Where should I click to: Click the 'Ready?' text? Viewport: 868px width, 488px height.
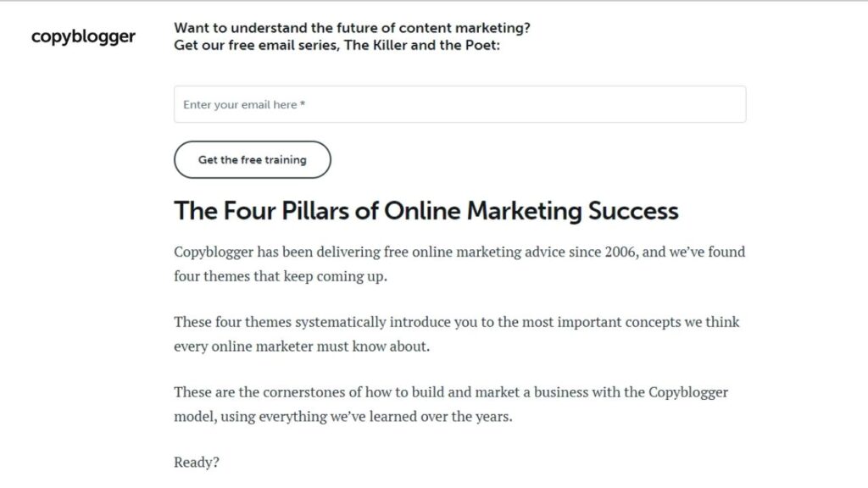[x=197, y=463]
